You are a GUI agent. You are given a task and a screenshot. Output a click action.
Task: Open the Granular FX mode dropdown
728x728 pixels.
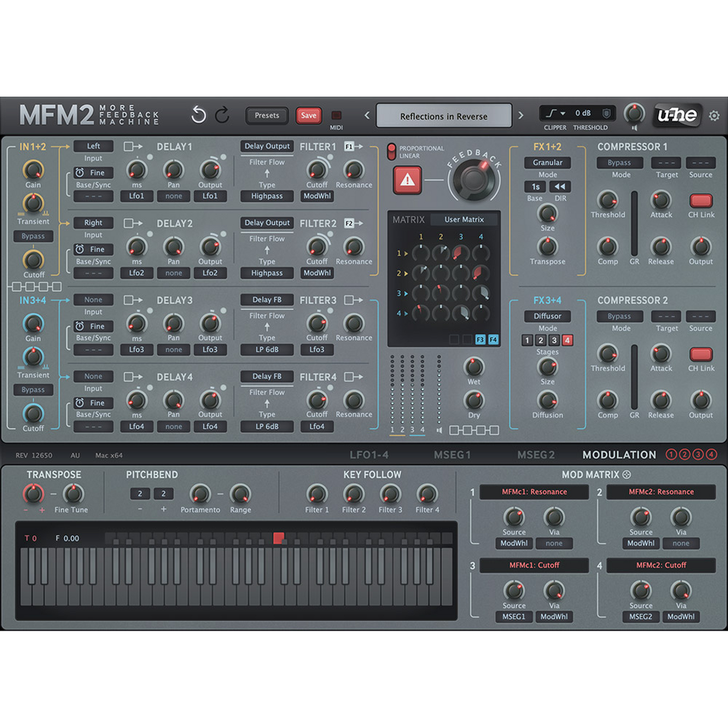[547, 163]
